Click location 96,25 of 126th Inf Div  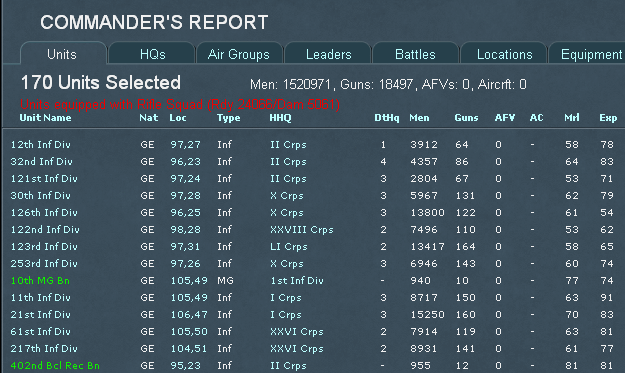(x=185, y=213)
